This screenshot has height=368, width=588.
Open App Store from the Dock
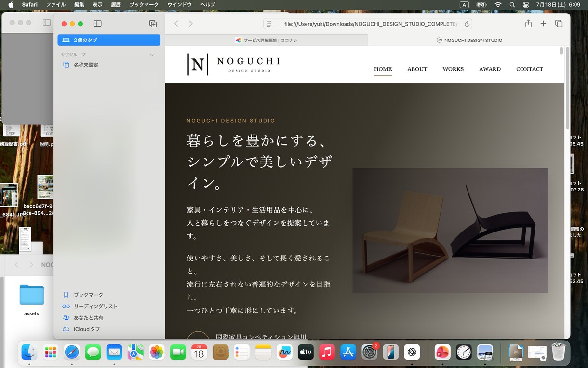pos(348,352)
